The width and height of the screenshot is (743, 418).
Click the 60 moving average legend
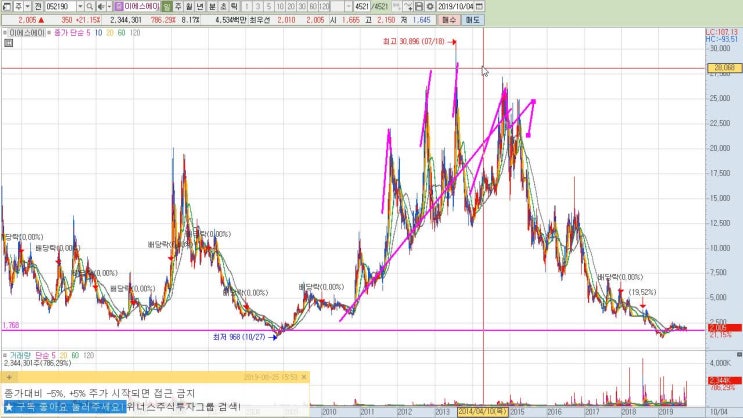pos(121,33)
